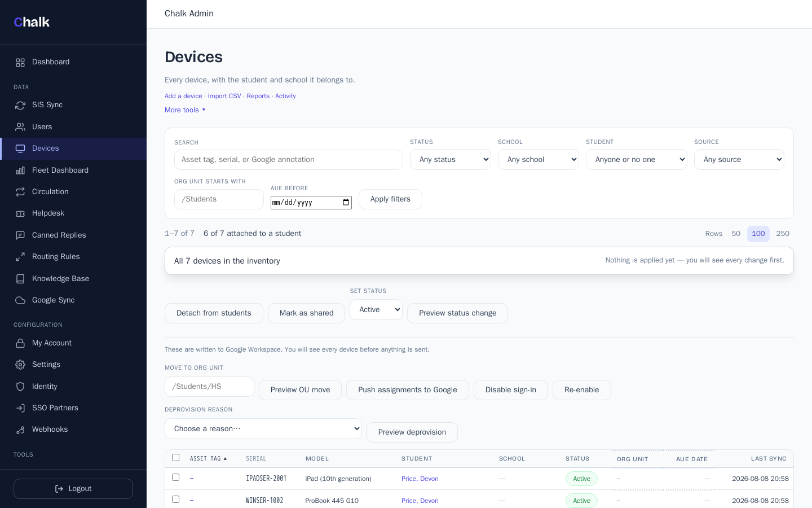The width and height of the screenshot is (812, 508).
Task: Click Push assignments to Google
Action: 408,390
